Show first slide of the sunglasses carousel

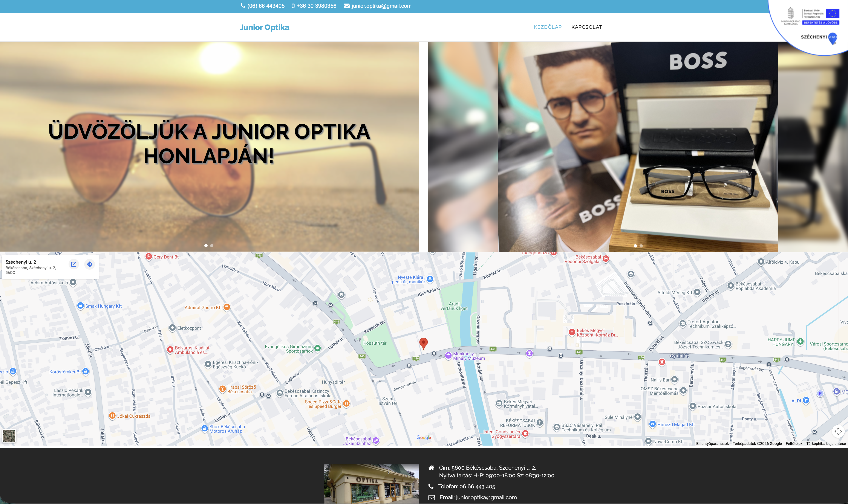point(206,246)
